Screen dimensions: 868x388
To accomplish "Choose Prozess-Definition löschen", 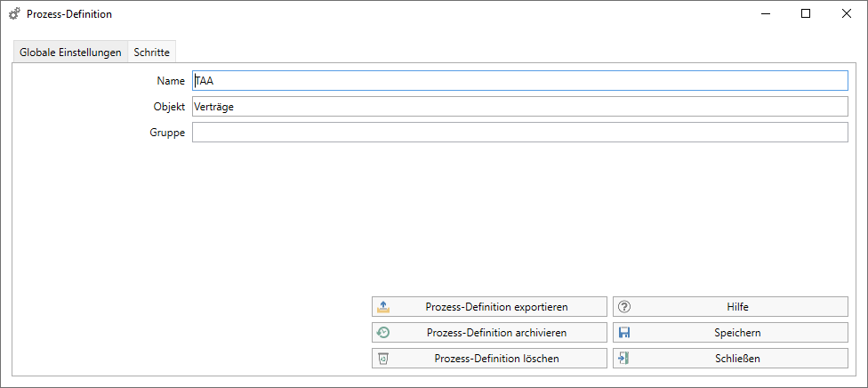I will [489, 359].
